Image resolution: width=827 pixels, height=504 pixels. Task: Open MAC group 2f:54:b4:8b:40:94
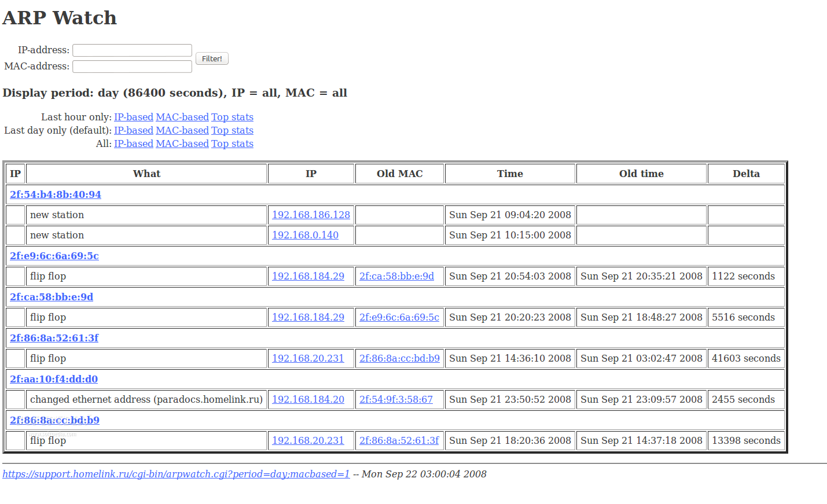point(55,194)
